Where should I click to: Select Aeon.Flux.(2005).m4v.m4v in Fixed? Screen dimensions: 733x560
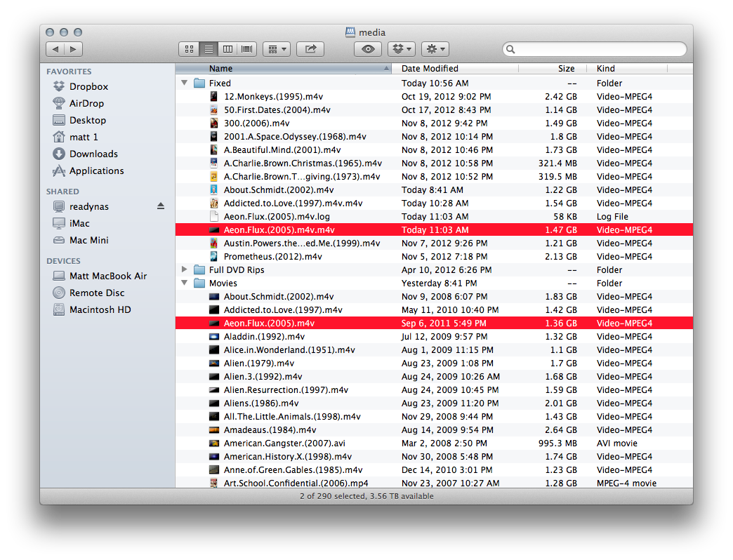tap(435, 229)
